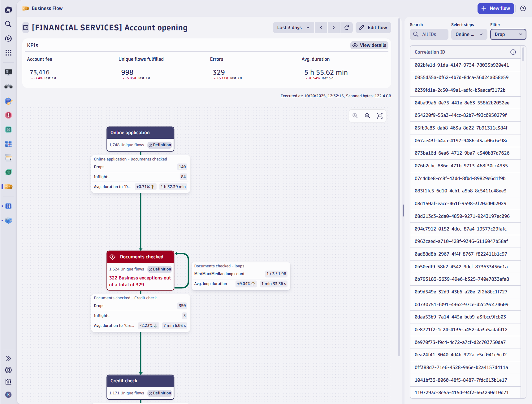Select correlation ID starting with 002bfe1d
The image size is (532, 404).
(x=461, y=65)
